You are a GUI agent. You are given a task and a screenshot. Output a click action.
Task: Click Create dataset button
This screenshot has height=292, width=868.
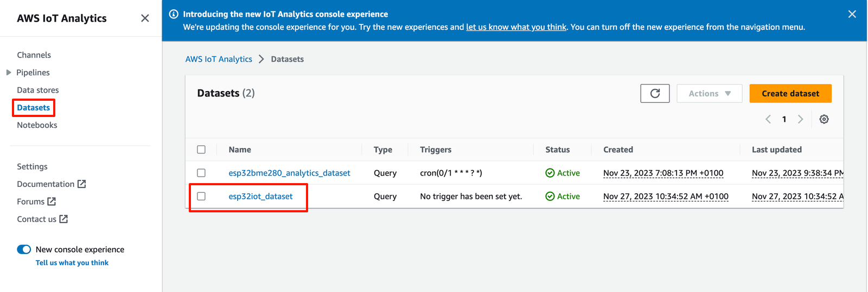coord(790,93)
